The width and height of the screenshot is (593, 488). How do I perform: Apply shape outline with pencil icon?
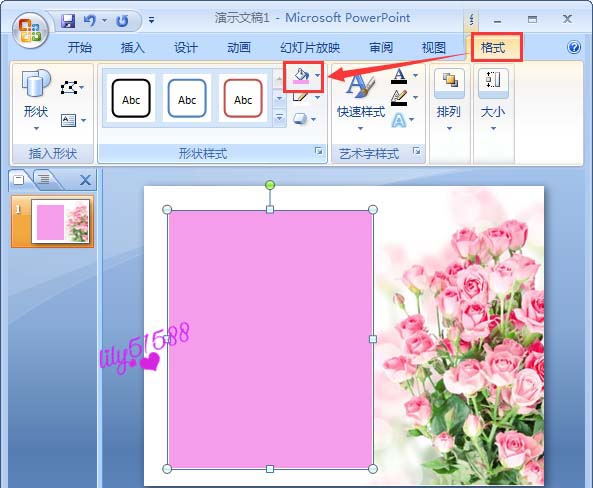point(301,97)
